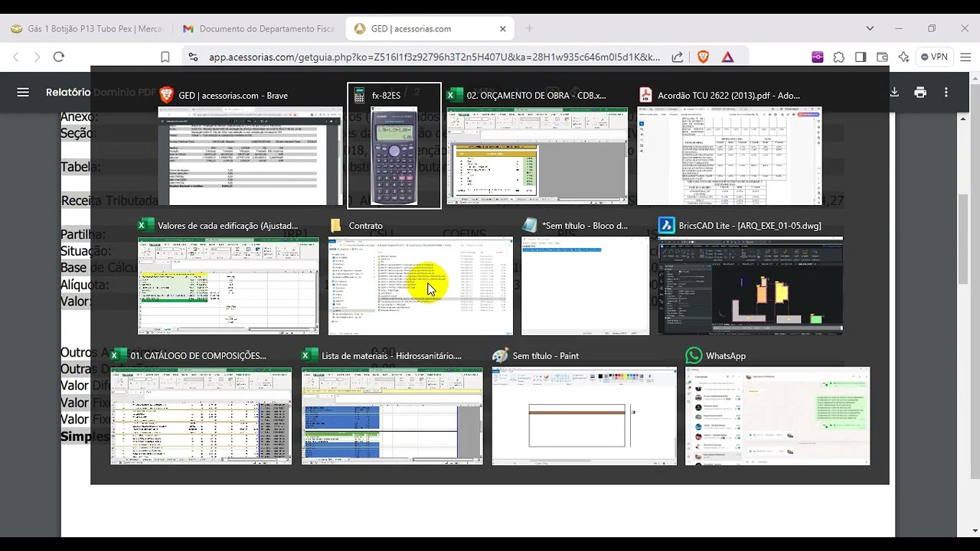This screenshot has width=980, height=551.
Task: Switch to Sem título - Paint window
Action: [x=584, y=406]
